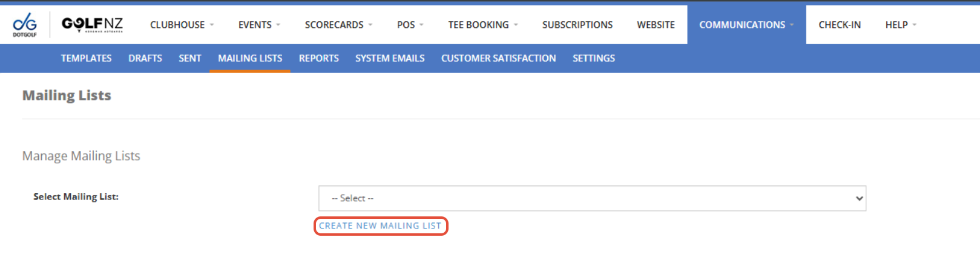Click the Create New Mailing List link
This screenshot has width=980, height=272.
[380, 226]
